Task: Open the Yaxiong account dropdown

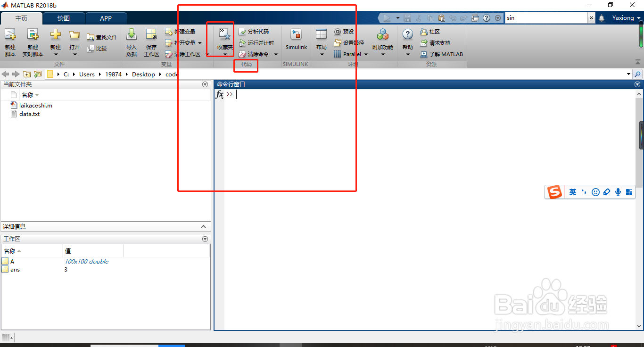Action: point(627,18)
